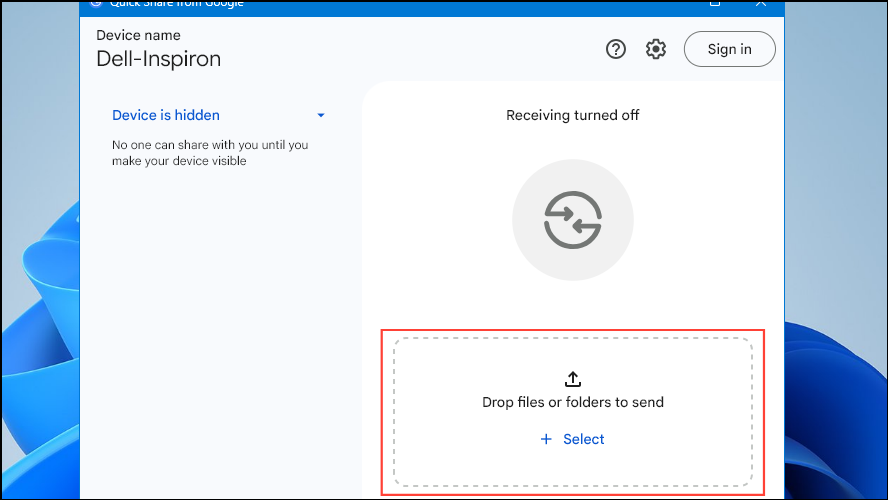Image resolution: width=888 pixels, height=500 pixels.
Task: Click the Sign in button
Action: (x=729, y=49)
